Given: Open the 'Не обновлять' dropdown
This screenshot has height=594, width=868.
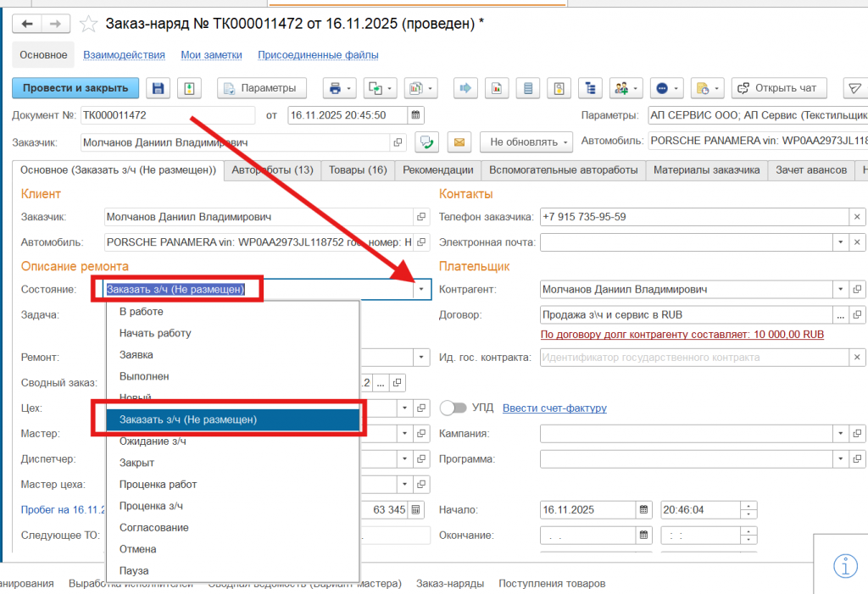Looking at the screenshot, I should [526, 142].
